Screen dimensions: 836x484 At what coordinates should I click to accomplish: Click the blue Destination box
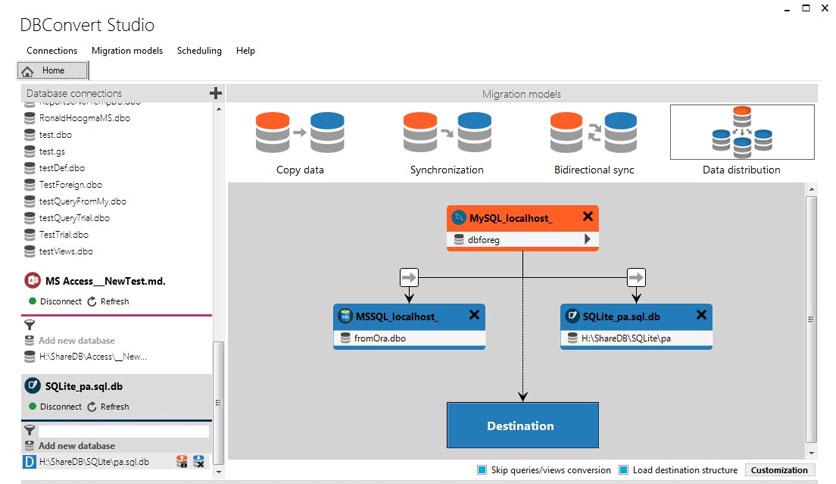point(522,425)
